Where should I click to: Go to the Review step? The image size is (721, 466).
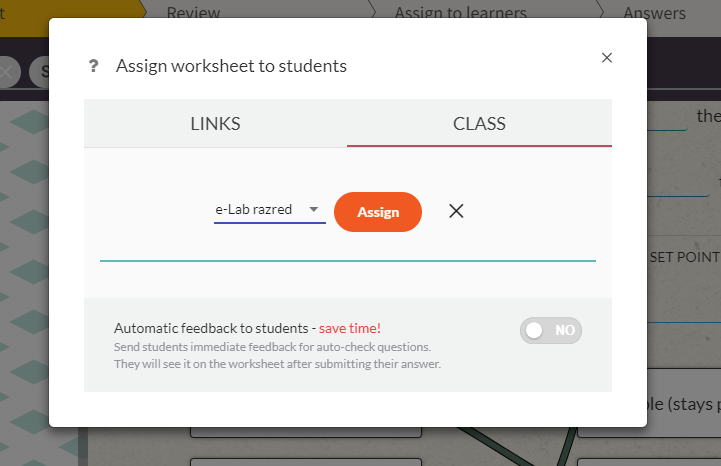point(194,13)
